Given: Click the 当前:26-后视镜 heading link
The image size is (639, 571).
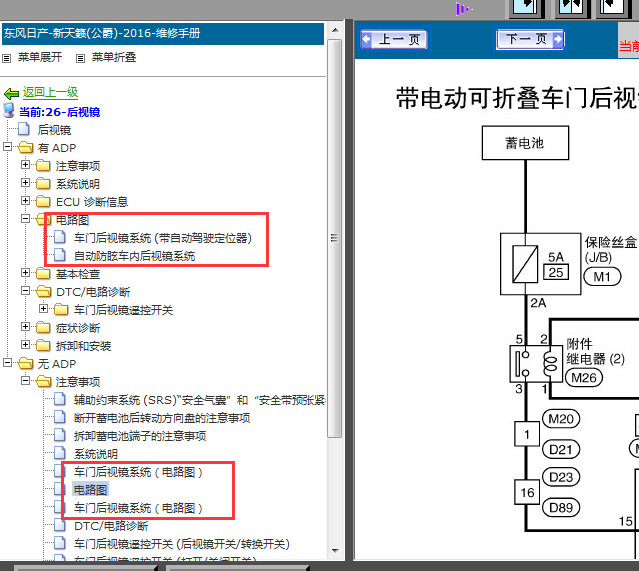Looking at the screenshot, I should click(59, 112).
